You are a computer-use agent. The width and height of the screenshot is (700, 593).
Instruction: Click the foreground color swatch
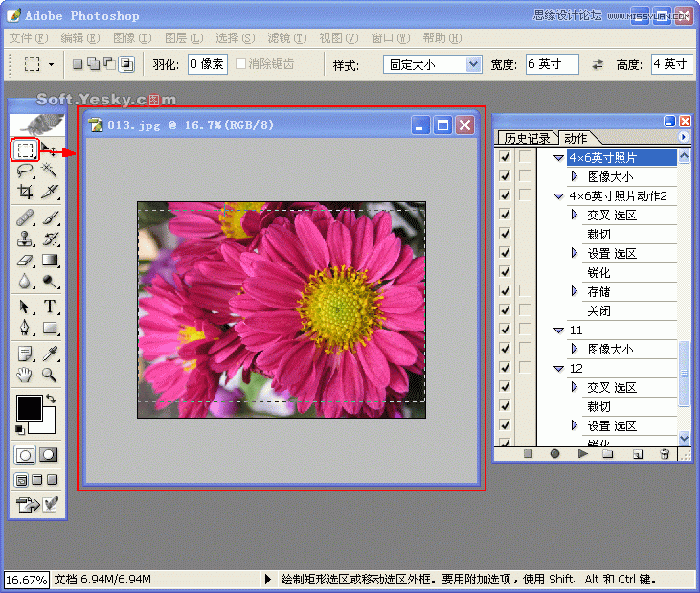pyautogui.click(x=28, y=406)
